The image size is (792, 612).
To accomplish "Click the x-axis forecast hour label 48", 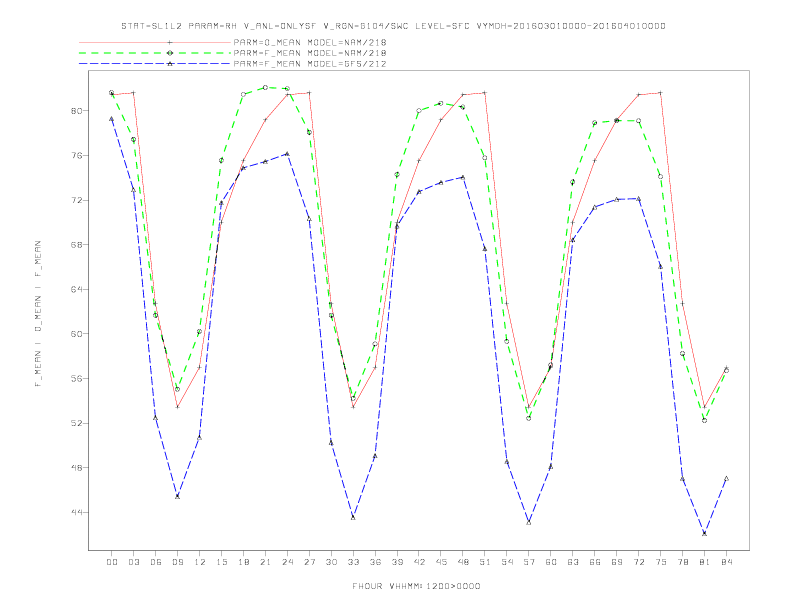I will point(463,562).
